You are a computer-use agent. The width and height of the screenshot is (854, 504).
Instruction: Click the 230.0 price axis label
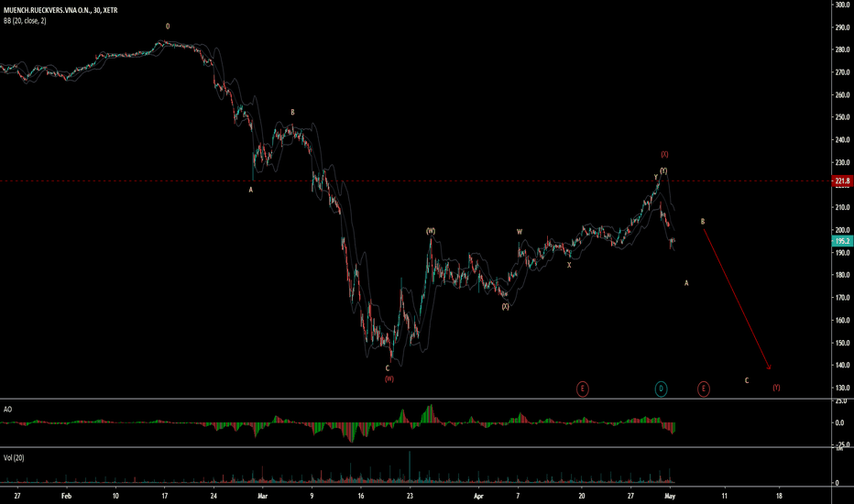[843, 162]
